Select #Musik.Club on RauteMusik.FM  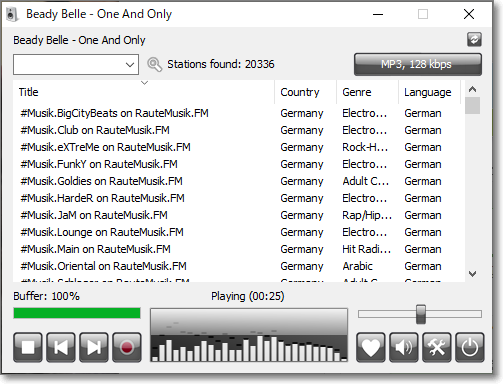tap(95, 130)
